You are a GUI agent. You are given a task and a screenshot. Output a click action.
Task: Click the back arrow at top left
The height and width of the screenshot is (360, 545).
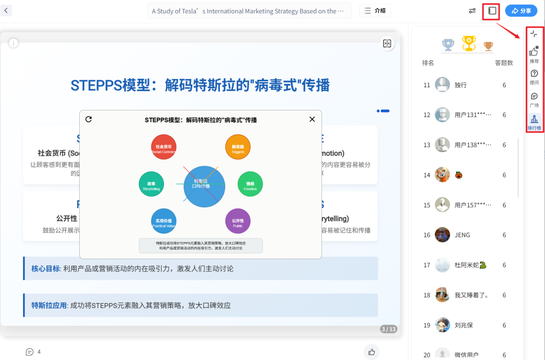[x=6, y=10]
